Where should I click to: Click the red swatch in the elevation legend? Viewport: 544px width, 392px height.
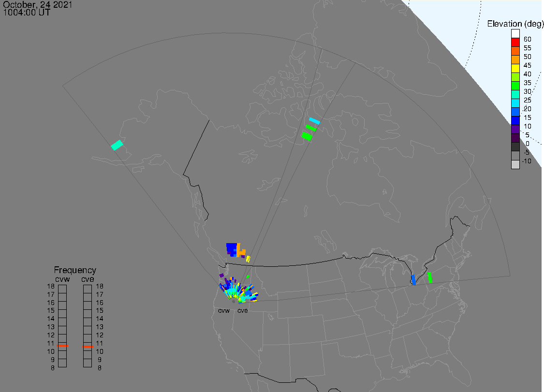click(515, 43)
